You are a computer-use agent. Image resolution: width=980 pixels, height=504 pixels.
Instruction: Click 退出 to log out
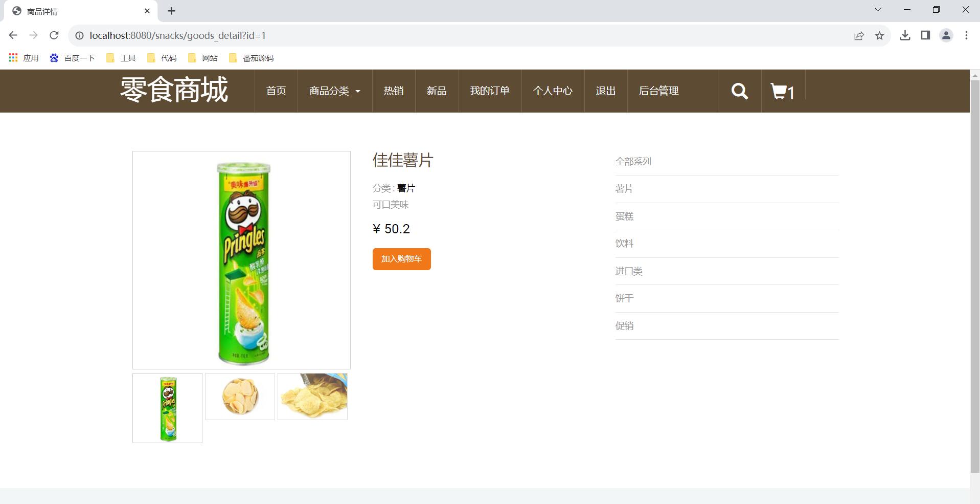coord(606,91)
